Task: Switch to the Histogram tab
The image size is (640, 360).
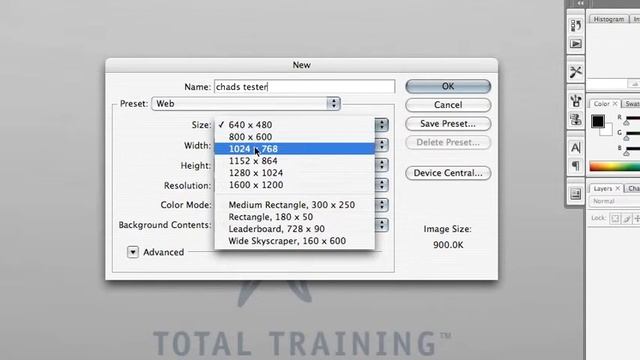Action: 608,19
